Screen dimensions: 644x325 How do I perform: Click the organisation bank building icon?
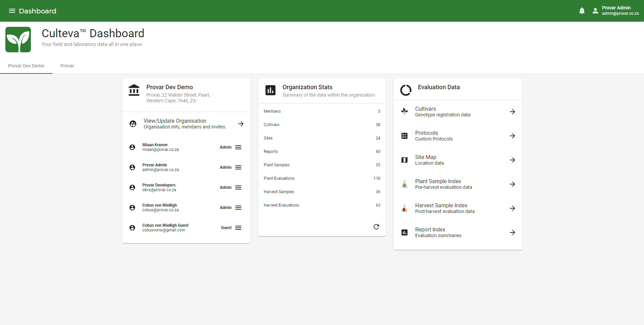pos(134,90)
